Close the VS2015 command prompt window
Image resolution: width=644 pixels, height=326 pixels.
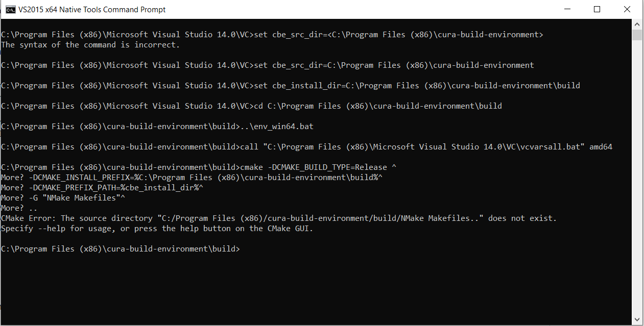pos(627,10)
